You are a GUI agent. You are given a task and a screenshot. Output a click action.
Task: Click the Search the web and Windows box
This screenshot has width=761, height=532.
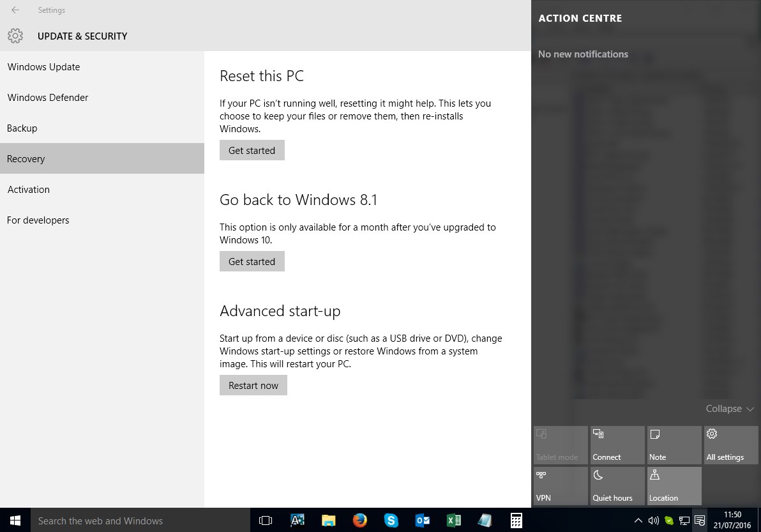point(140,521)
